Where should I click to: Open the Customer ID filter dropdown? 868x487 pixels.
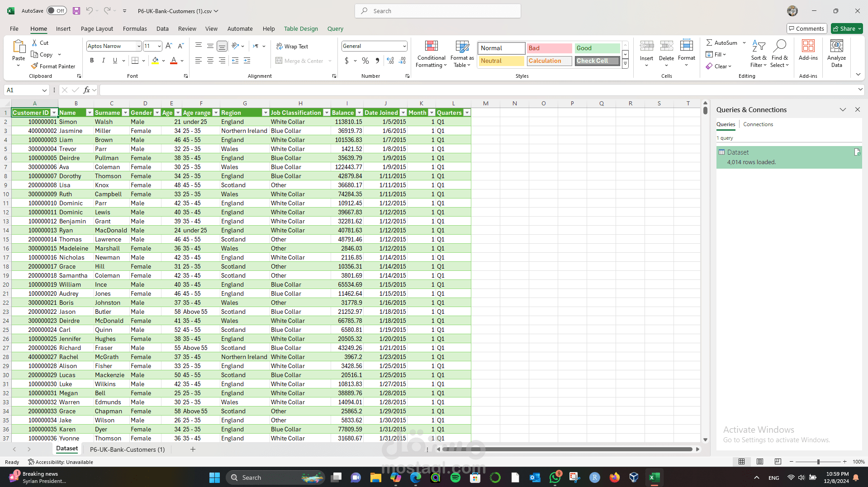click(54, 113)
